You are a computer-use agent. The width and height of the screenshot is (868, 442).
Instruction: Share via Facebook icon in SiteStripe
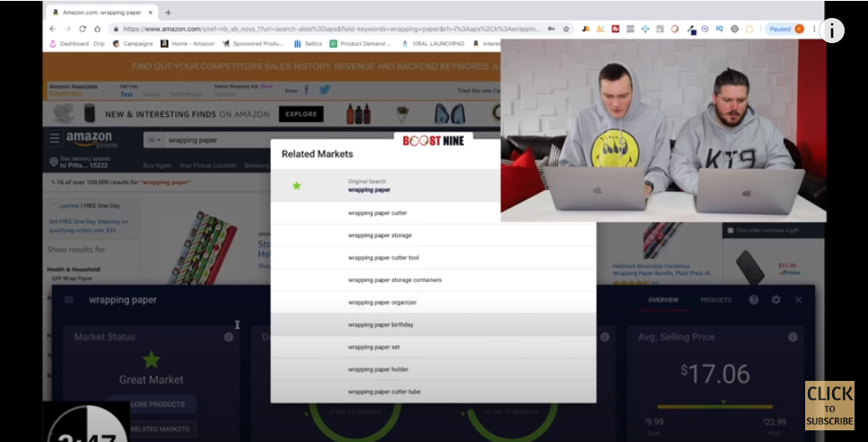[x=307, y=90]
